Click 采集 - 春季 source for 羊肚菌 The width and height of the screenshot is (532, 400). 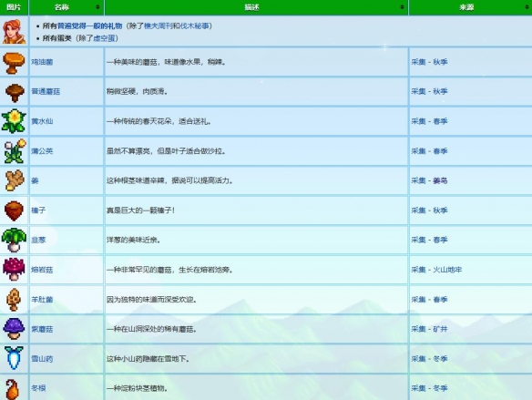pos(430,300)
